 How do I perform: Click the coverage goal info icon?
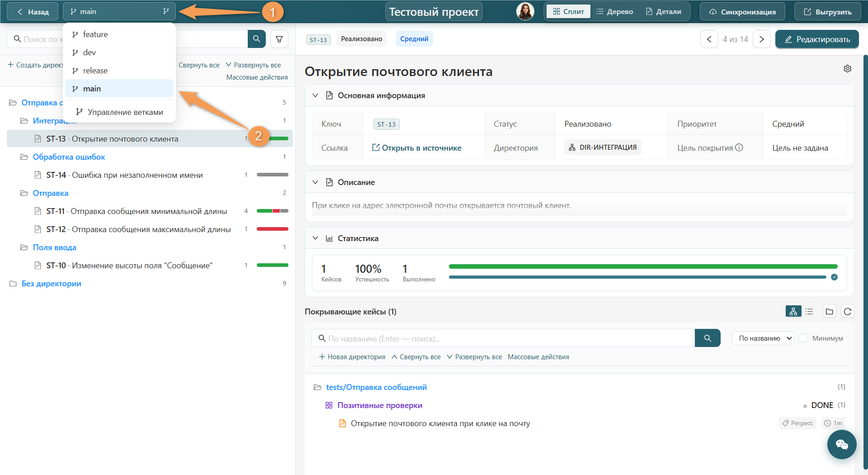(739, 147)
